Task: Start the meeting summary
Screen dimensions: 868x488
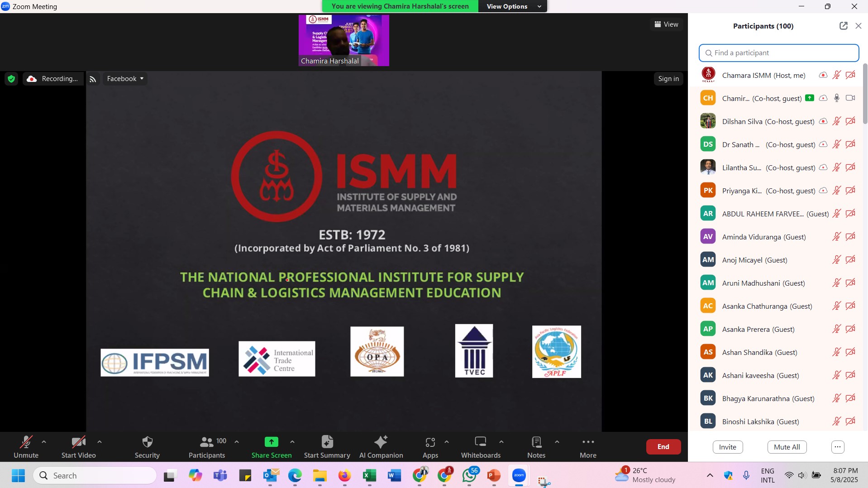Action: pos(327,447)
